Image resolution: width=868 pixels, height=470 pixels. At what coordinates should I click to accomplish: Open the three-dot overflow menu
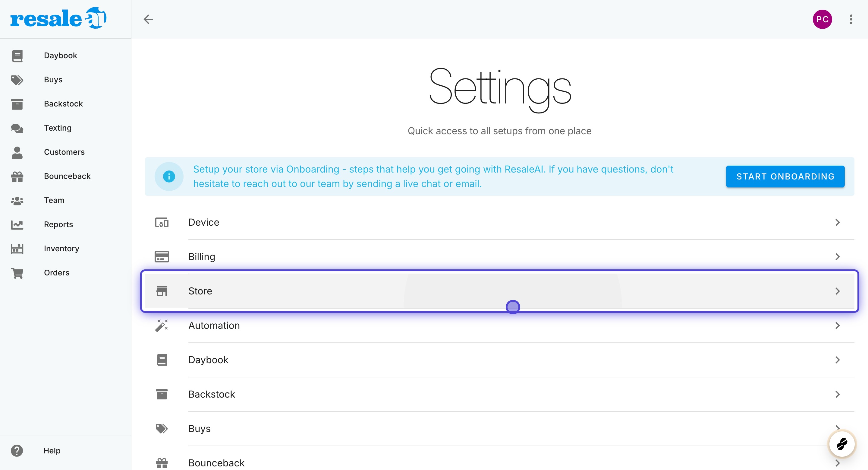[x=851, y=19]
